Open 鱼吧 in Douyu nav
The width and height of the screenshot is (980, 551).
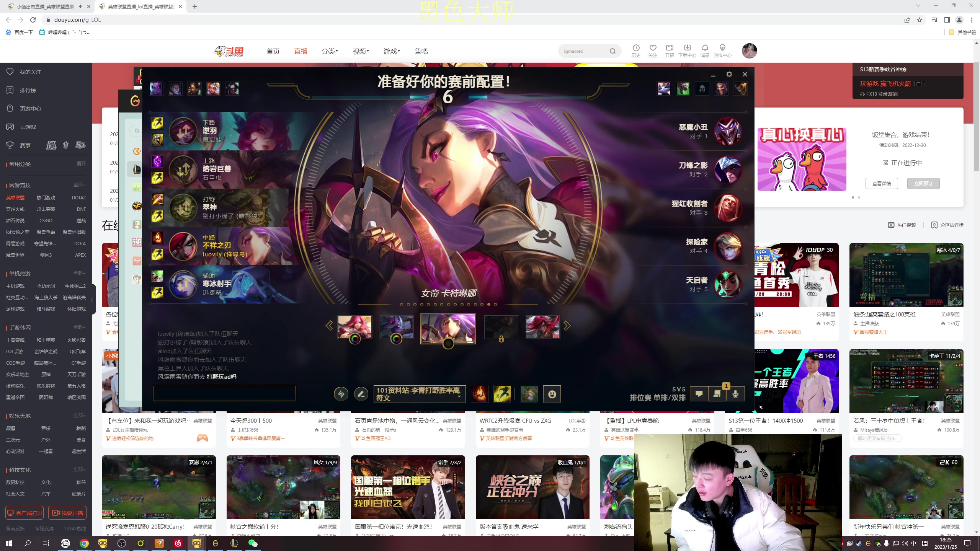[421, 51]
